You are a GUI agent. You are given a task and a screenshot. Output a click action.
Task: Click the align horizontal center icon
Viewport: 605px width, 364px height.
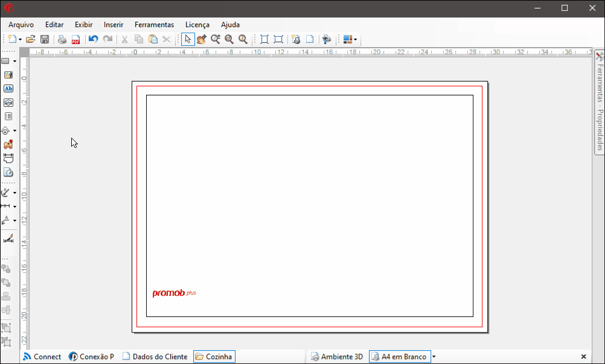tap(6, 296)
